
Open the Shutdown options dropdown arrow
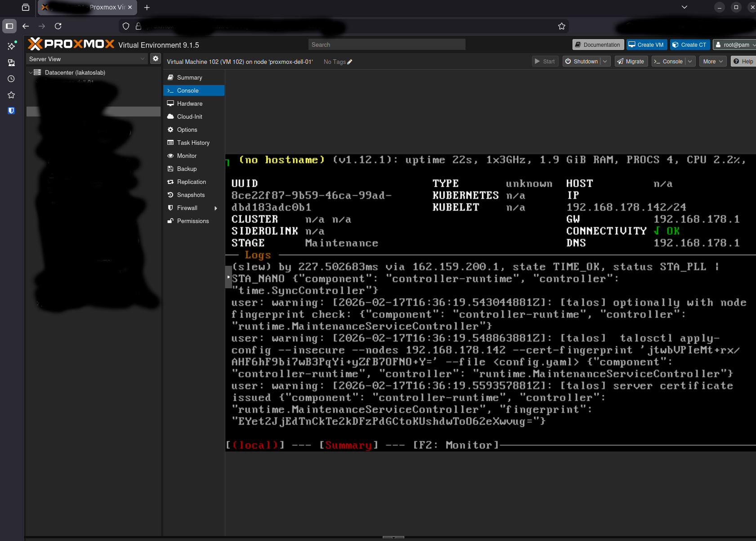click(605, 62)
